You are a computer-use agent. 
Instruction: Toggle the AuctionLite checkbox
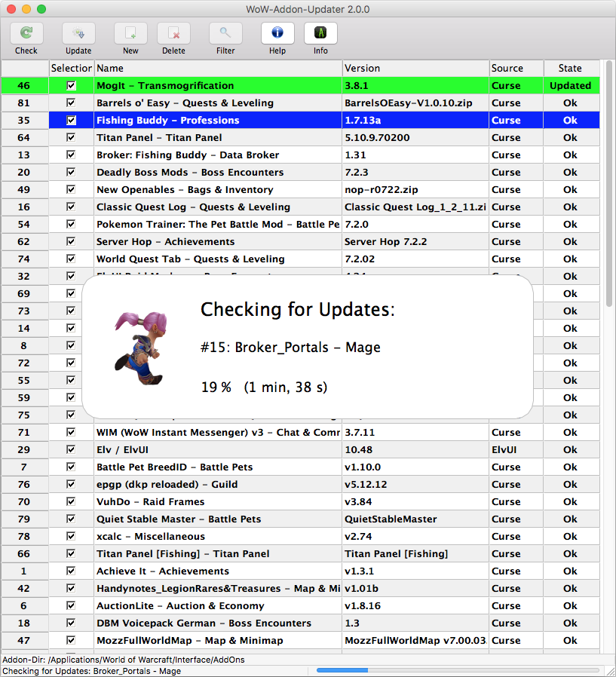[x=71, y=605]
